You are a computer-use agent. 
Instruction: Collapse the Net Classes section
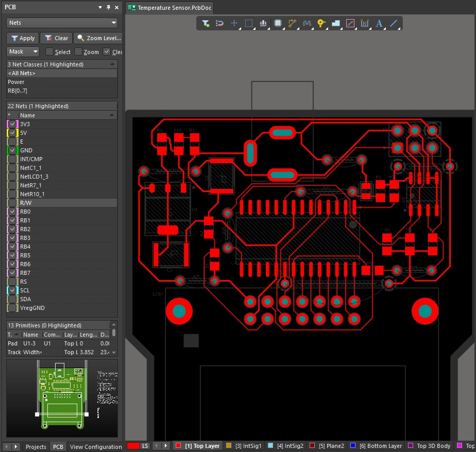(x=112, y=64)
